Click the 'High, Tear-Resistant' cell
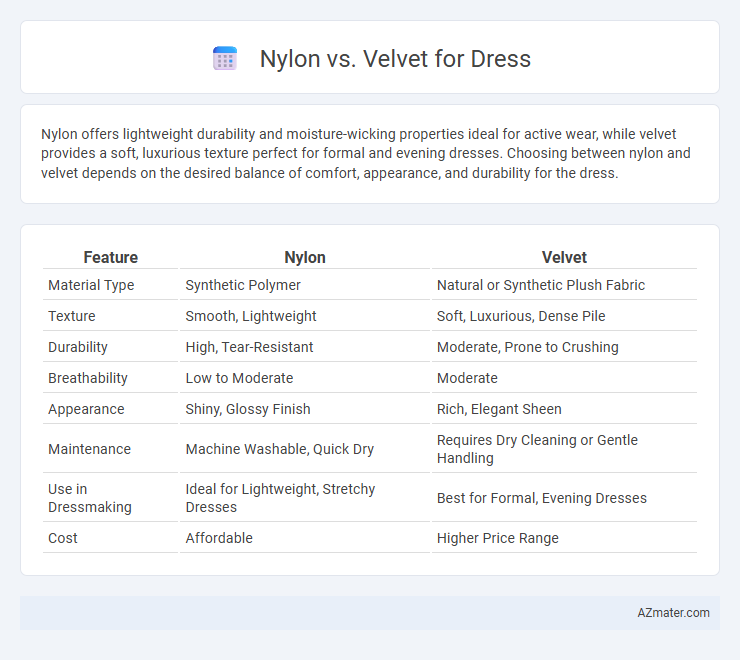This screenshot has width=740, height=660. coord(249,347)
